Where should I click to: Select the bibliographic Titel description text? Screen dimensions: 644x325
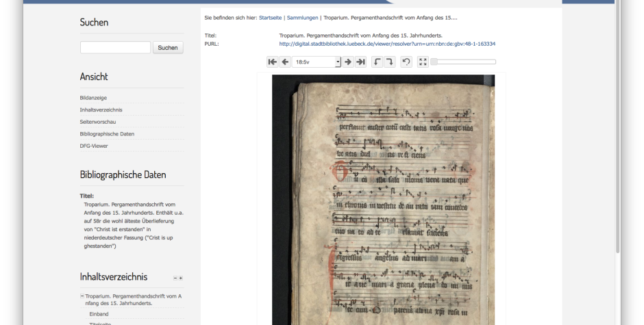pos(134,225)
